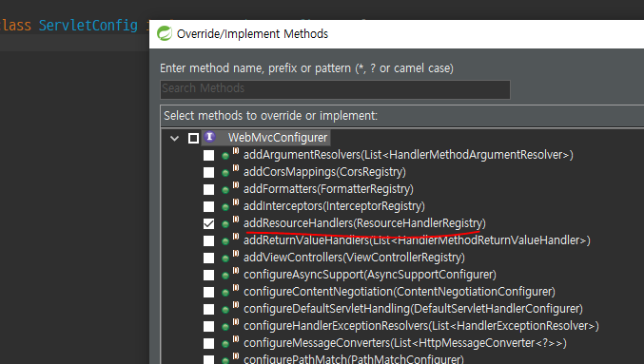The image size is (644, 364).
Task: Select addFormatters(FormatterRegistry) row
Action: coord(328,189)
